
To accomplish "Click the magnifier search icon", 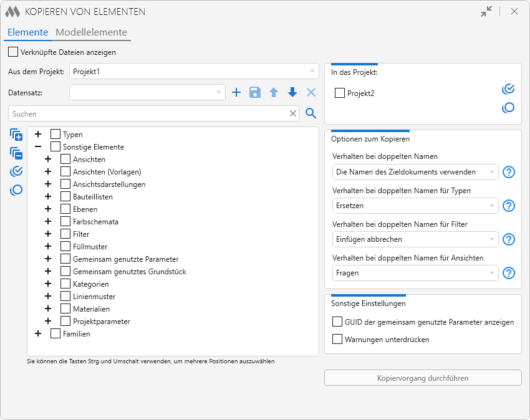I will pyautogui.click(x=311, y=113).
